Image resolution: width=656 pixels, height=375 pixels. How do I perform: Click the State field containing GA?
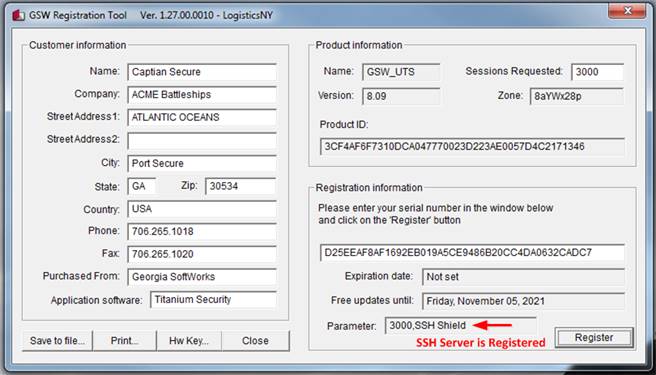point(142,186)
